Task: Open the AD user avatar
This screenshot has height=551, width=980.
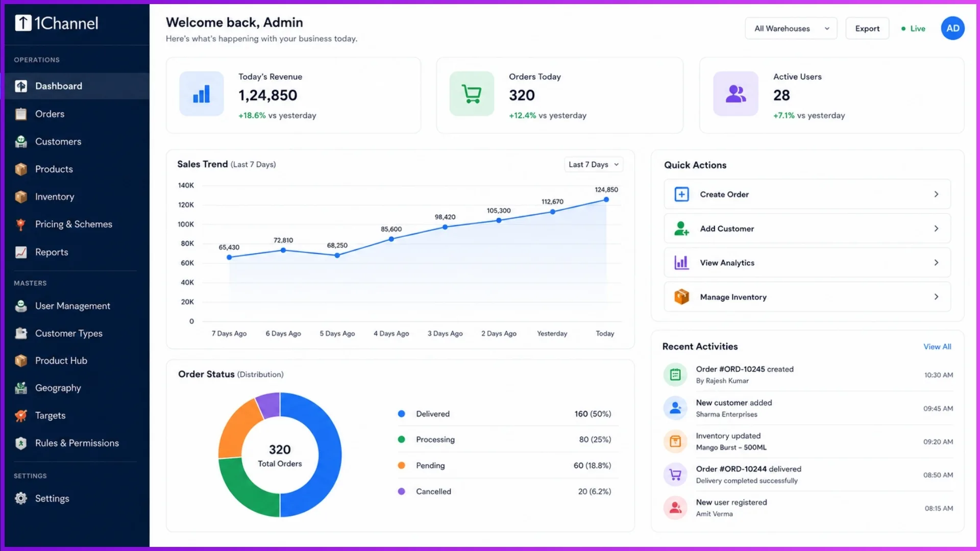Action: [952, 29]
